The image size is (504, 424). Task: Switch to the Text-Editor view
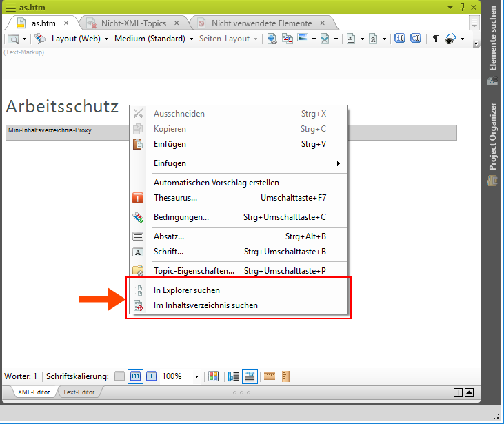(x=79, y=392)
